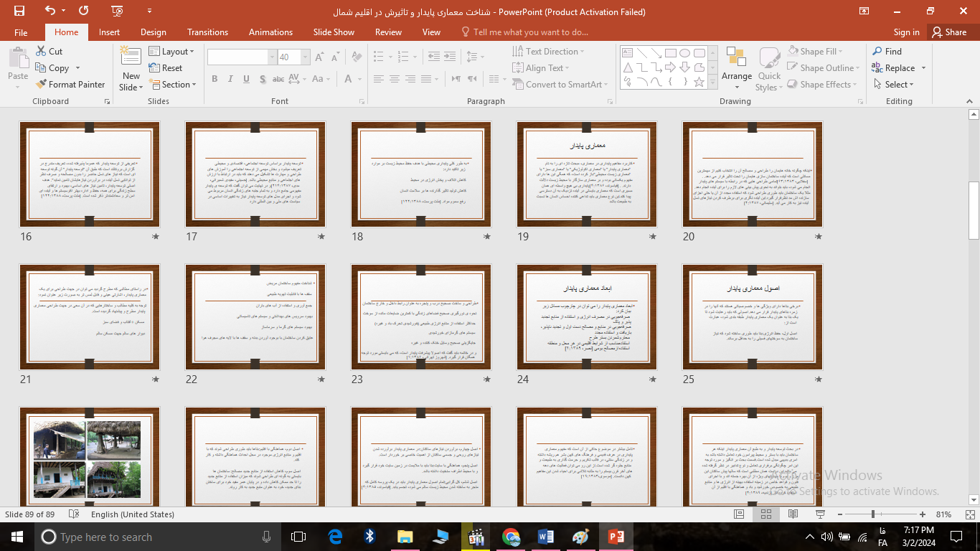Click the Share button
The height and width of the screenshot is (551, 980).
point(948,32)
